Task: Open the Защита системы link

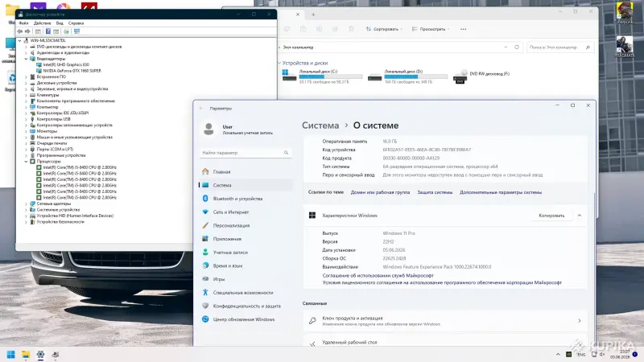Action: pyautogui.click(x=435, y=192)
